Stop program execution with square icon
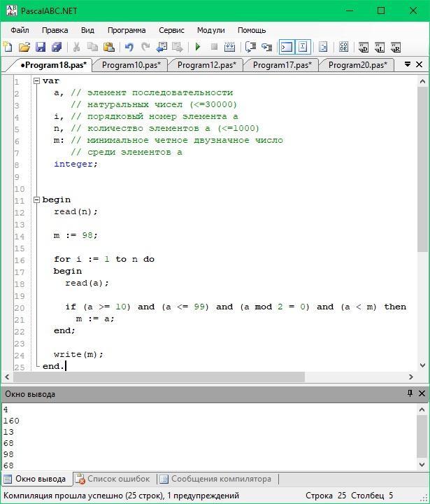 pyautogui.click(x=214, y=47)
